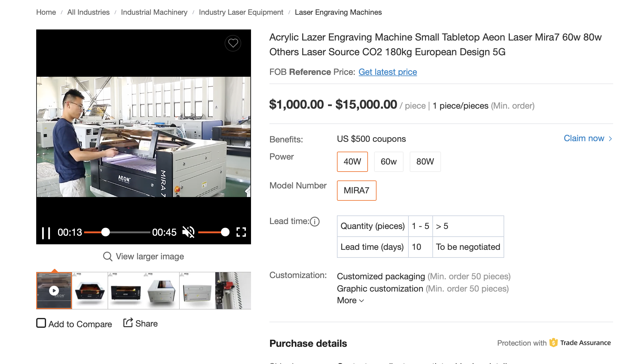Click Claim now for coupons
This screenshot has width=634, height=364.
(584, 138)
